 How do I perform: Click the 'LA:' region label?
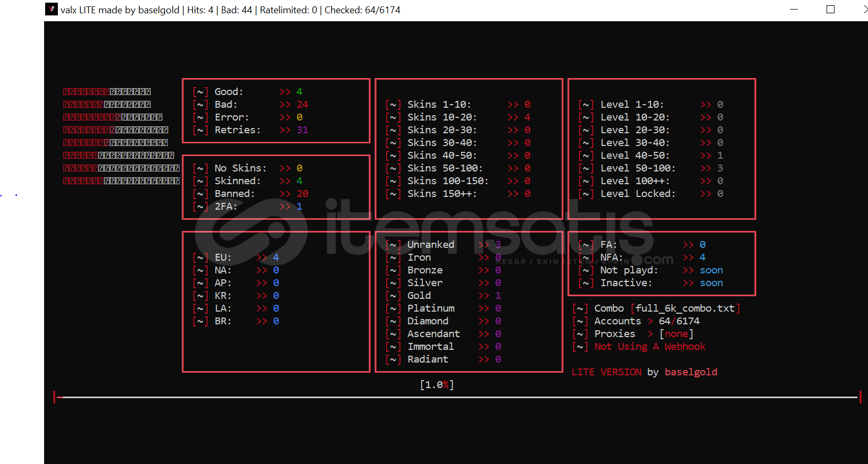(223, 308)
